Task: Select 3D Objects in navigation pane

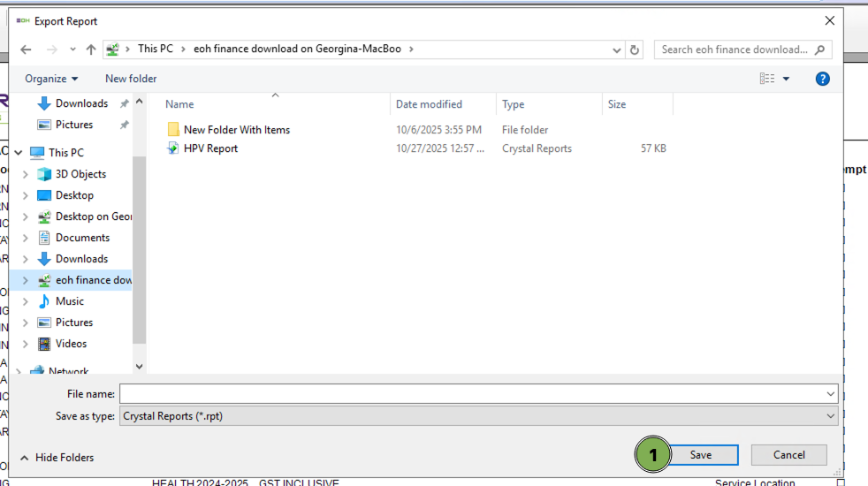Action: click(x=80, y=174)
